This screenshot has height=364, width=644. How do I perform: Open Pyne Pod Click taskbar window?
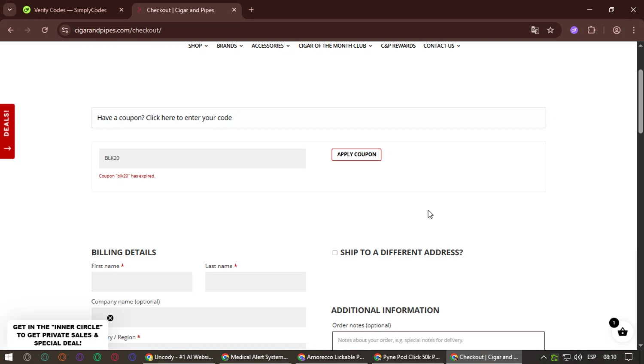[x=407, y=357]
